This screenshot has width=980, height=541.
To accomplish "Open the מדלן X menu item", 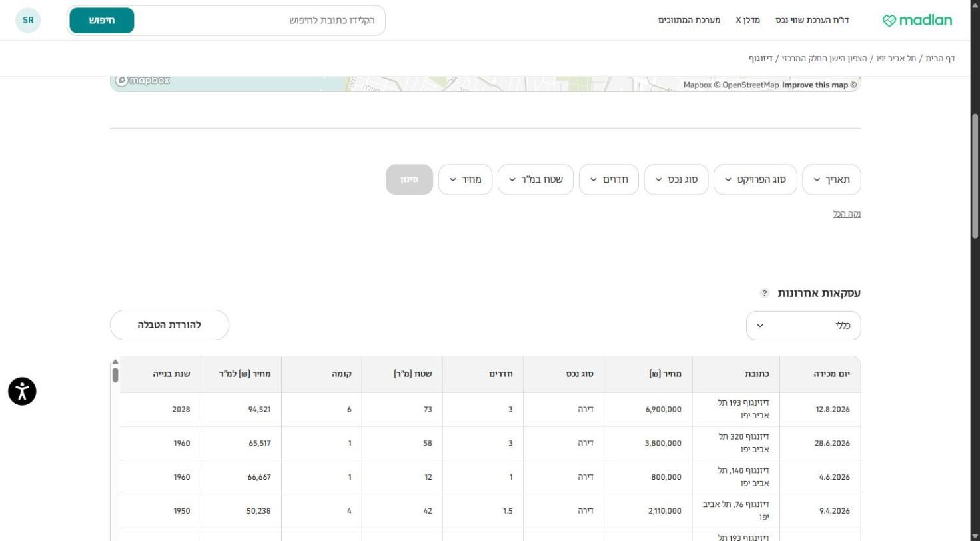I will [x=747, y=20].
